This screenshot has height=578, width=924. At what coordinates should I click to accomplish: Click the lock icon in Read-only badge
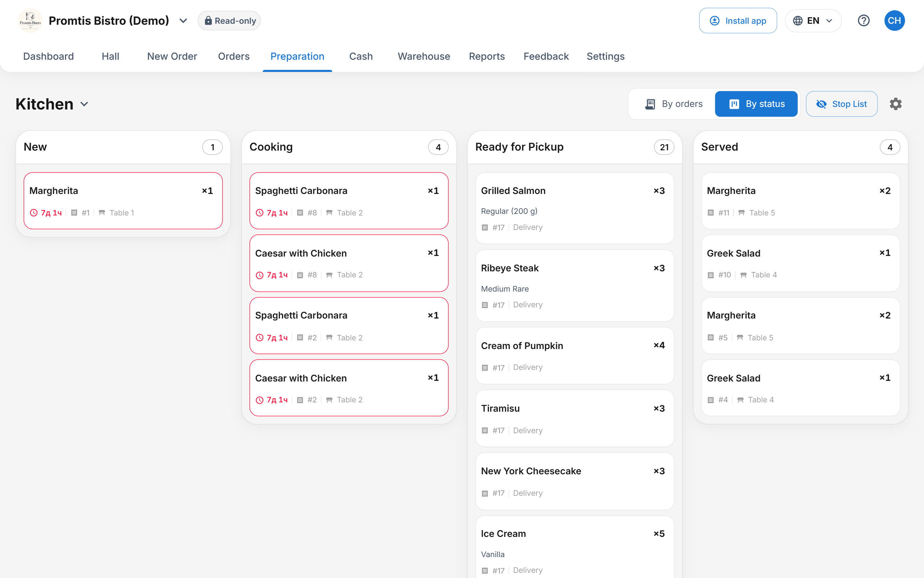pyautogui.click(x=208, y=21)
